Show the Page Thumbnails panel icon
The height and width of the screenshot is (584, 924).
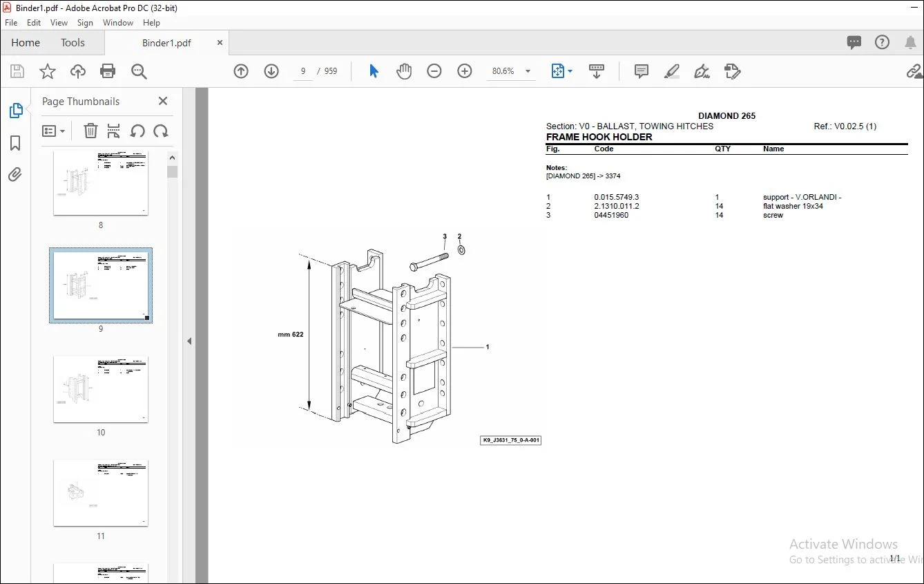pyautogui.click(x=15, y=111)
